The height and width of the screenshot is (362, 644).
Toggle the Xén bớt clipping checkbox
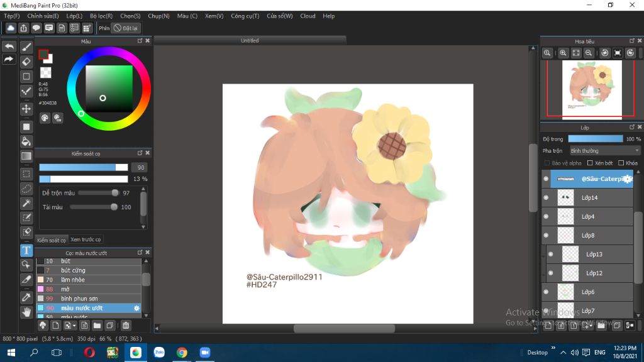coord(590,163)
